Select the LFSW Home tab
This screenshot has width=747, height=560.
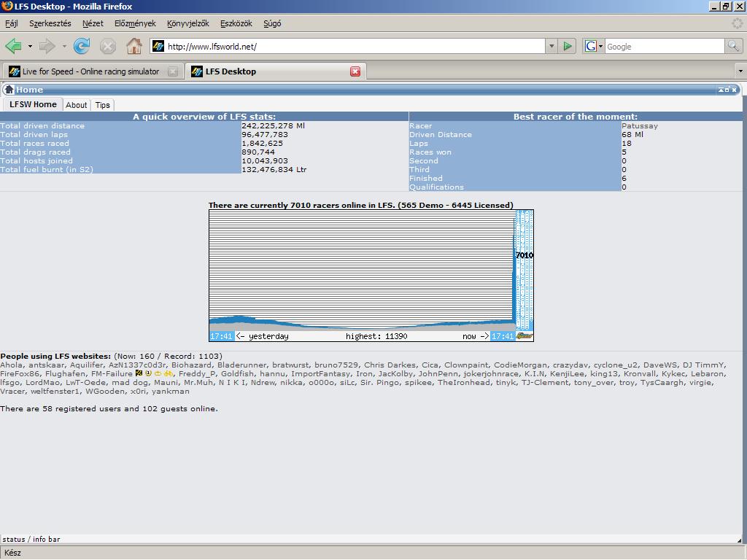[33, 104]
